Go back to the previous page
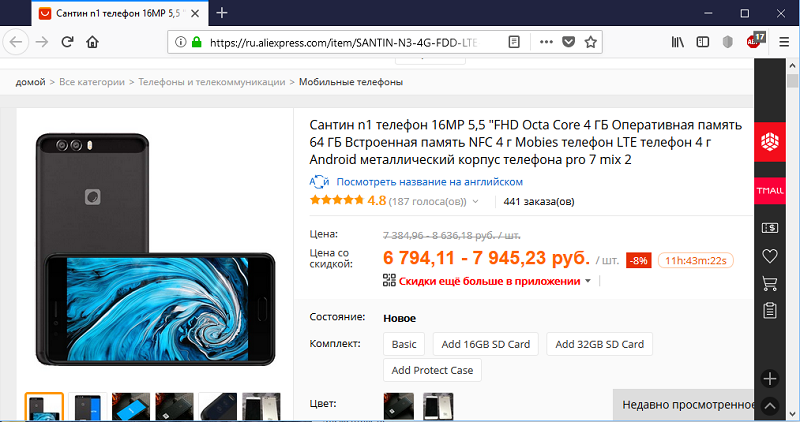This screenshot has width=800, height=422. pos(16,42)
